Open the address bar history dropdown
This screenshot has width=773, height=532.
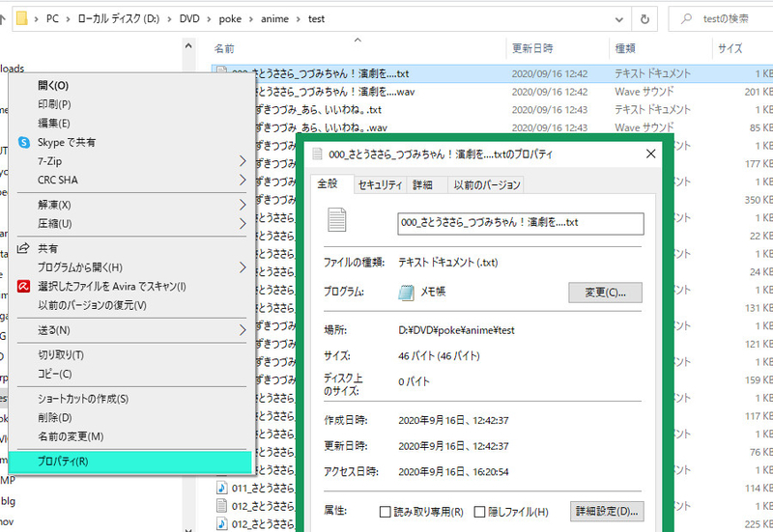(619, 19)
